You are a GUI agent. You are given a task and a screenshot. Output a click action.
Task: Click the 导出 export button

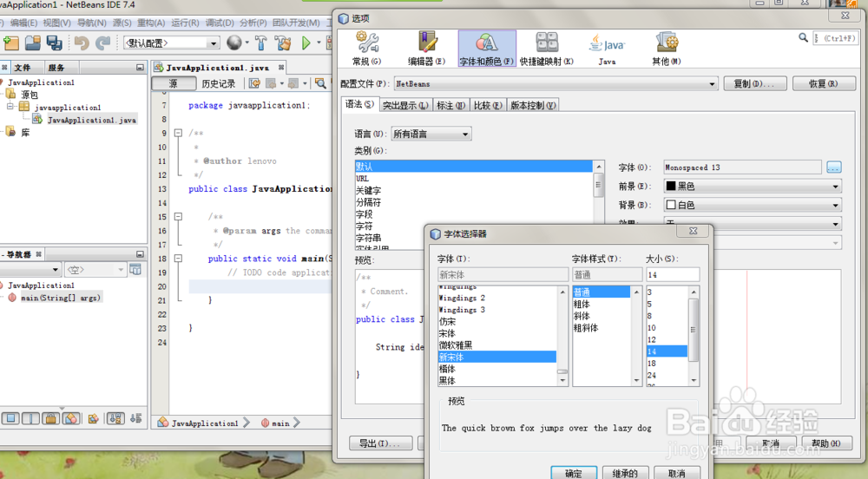point(380,443)
